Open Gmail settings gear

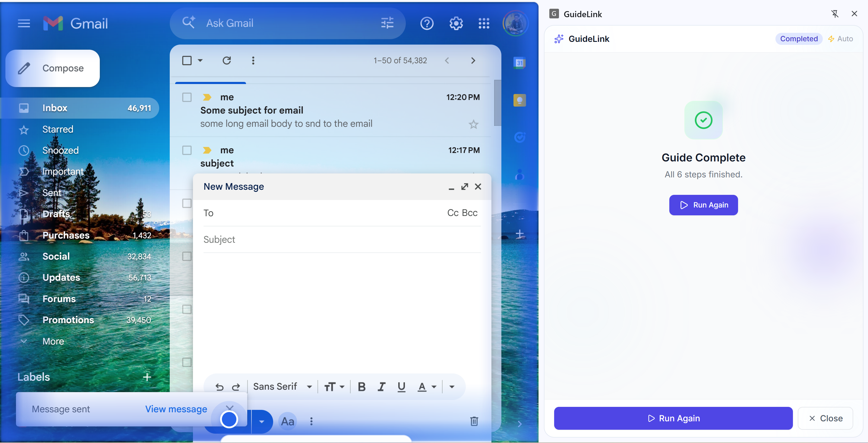point(456,23)
